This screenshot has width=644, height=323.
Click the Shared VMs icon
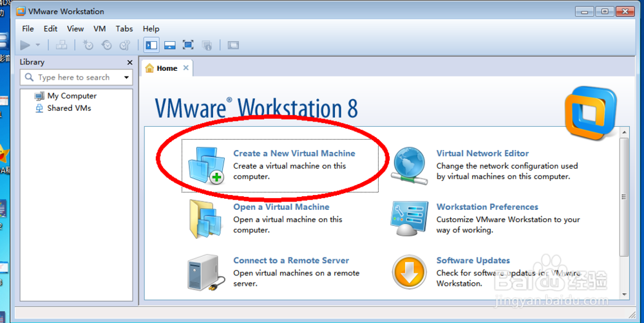point(39,108)
